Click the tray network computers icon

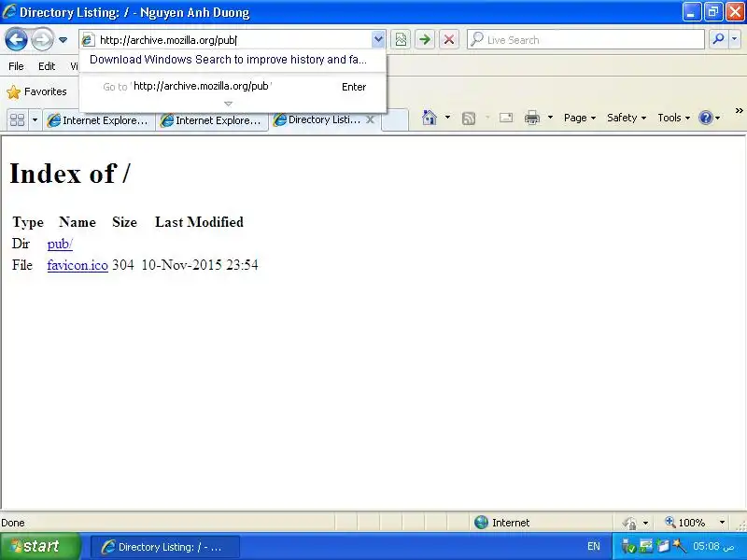(646, 546)
